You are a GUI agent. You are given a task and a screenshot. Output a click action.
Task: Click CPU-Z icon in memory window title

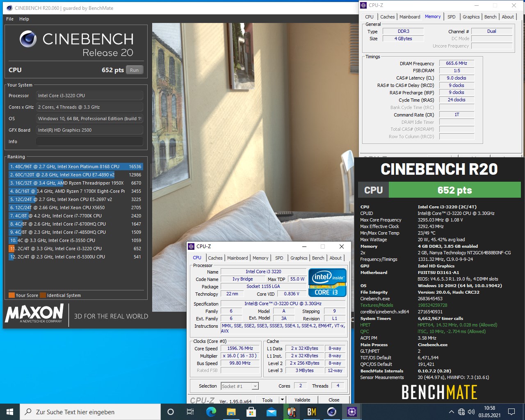coord(363,5)
